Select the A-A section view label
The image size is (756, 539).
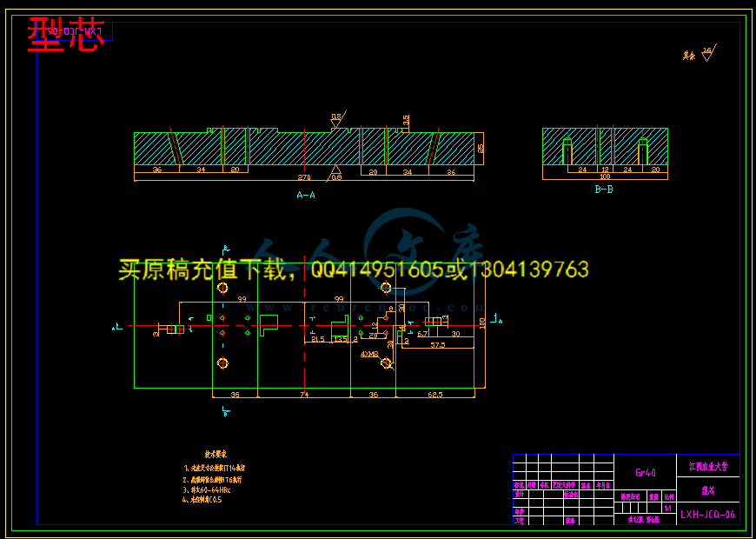[x=306, y=196]
